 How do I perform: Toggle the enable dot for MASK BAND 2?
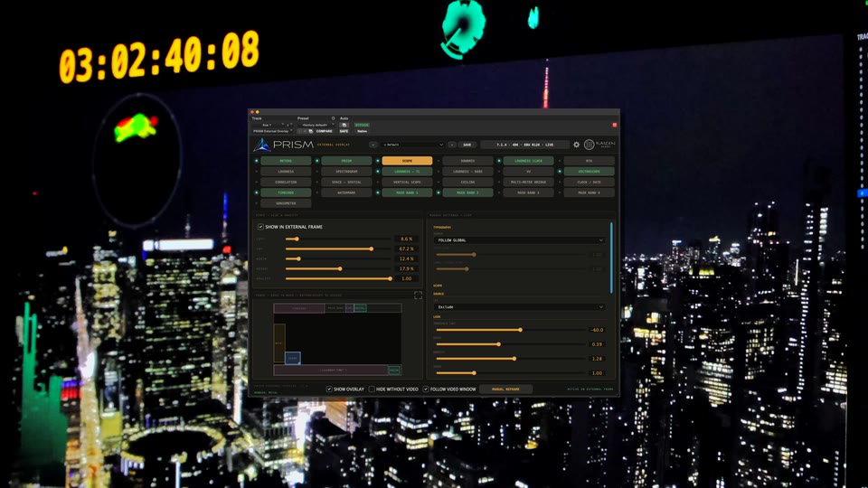(x=439, y=192)
